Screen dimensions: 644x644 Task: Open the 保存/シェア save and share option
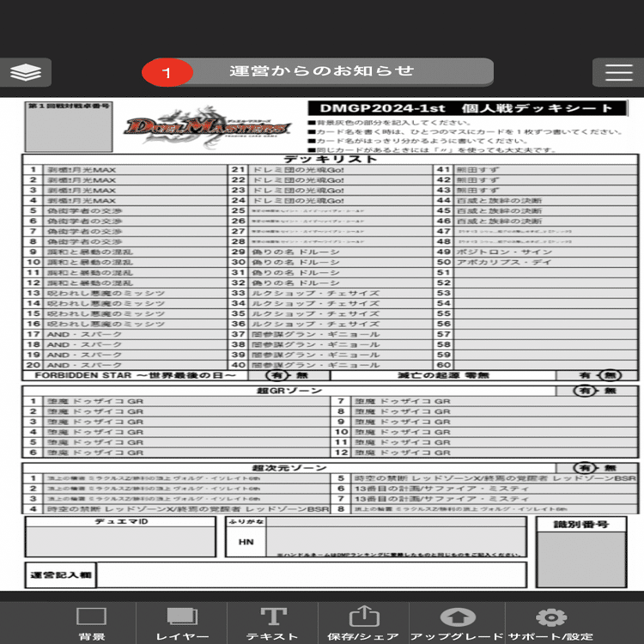363,623
